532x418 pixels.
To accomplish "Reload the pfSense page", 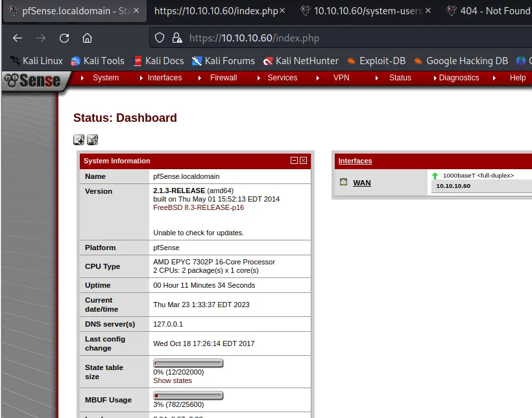I will pos(64,38).
